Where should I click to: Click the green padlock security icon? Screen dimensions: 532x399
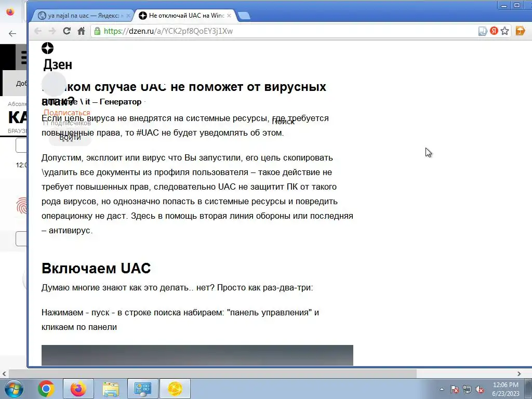97,31
